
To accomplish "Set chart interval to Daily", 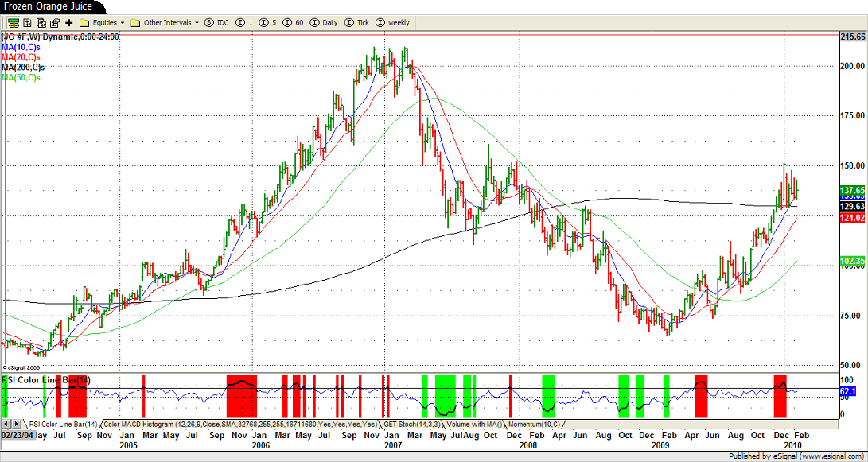I will 324,22.
